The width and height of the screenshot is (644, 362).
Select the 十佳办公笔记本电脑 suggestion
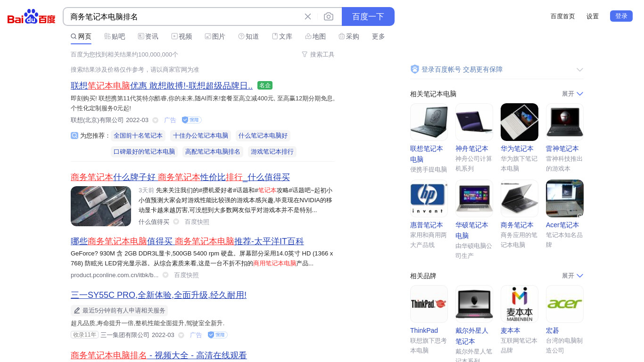(200, 136)
